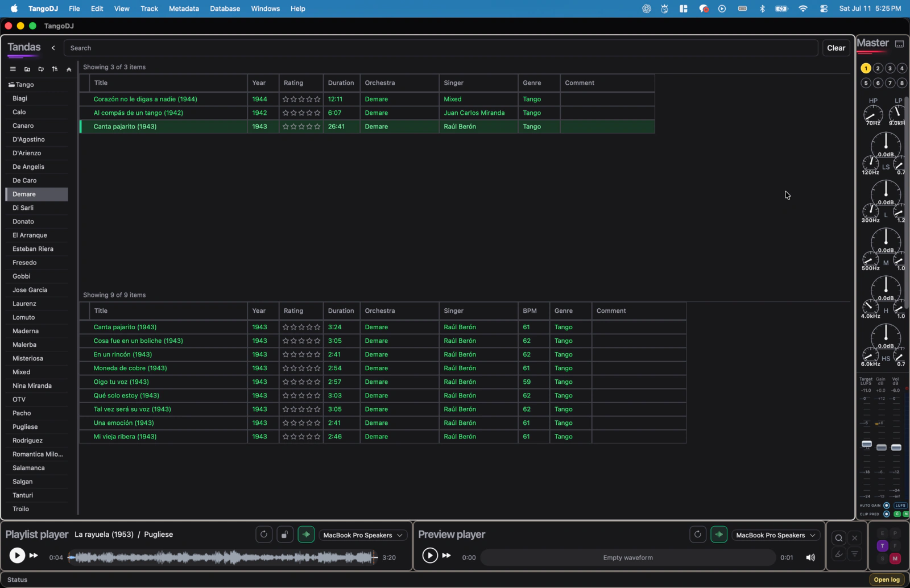
Task: Open preview player MacBook Pro Speakers dropdown
Action: click(x=776, y=535)
